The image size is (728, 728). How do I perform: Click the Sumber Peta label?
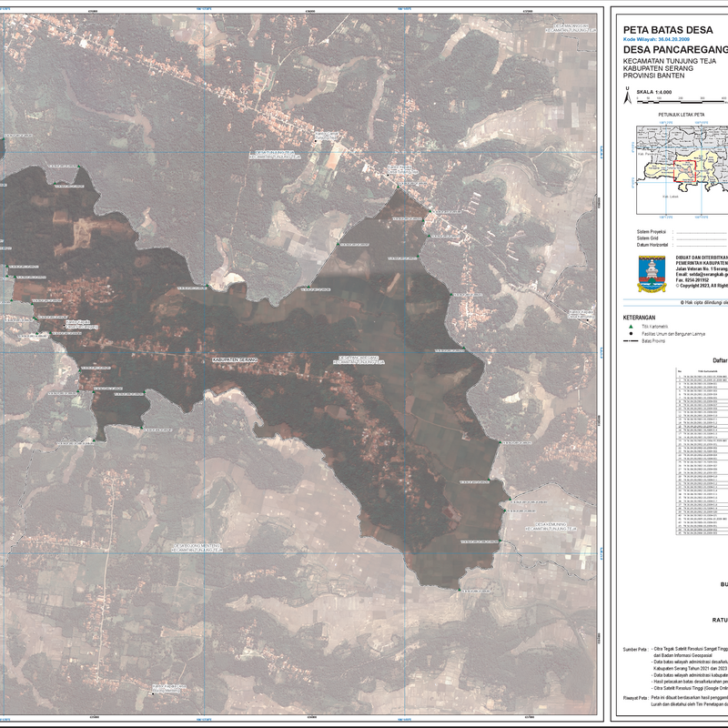(x=635, y=650)
